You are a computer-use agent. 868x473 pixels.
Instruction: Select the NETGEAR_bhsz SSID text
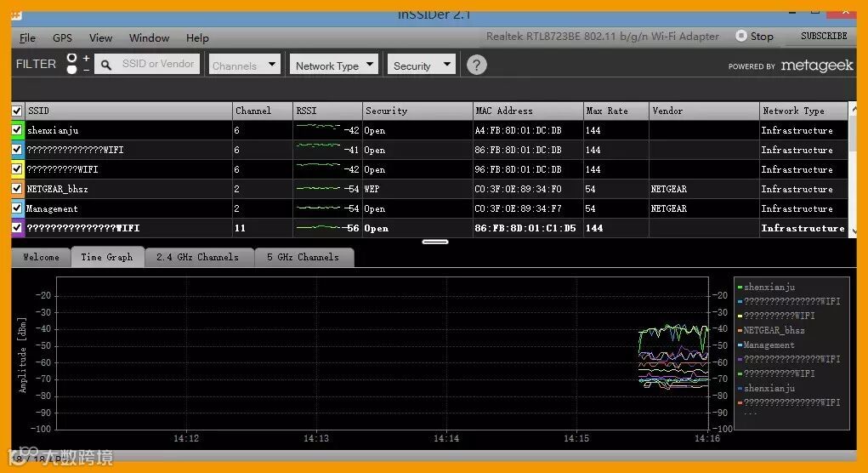(x=57, y=189)
